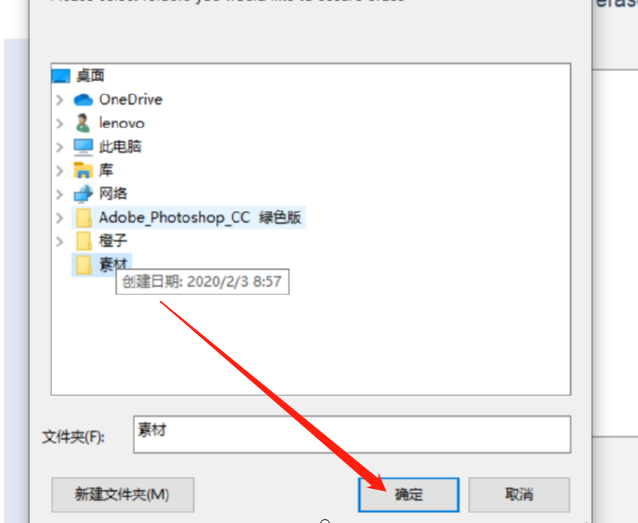Expand the lenovo user node

click(60, 123)
